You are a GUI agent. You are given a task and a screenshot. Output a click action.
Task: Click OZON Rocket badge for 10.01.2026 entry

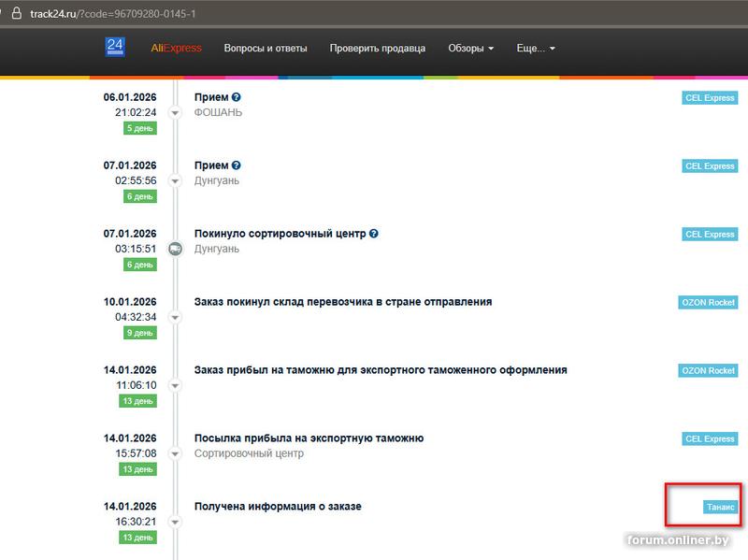708,302
